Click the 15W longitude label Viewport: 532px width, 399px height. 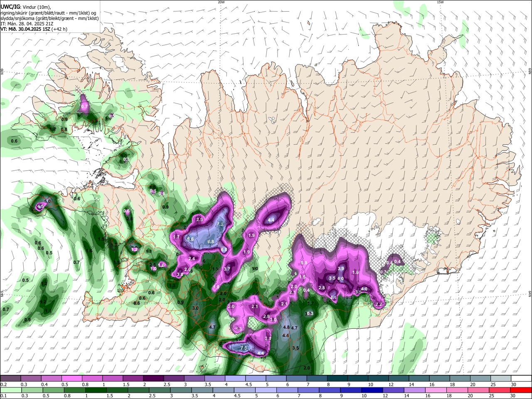pyautogui.click(x=440, y=2)
